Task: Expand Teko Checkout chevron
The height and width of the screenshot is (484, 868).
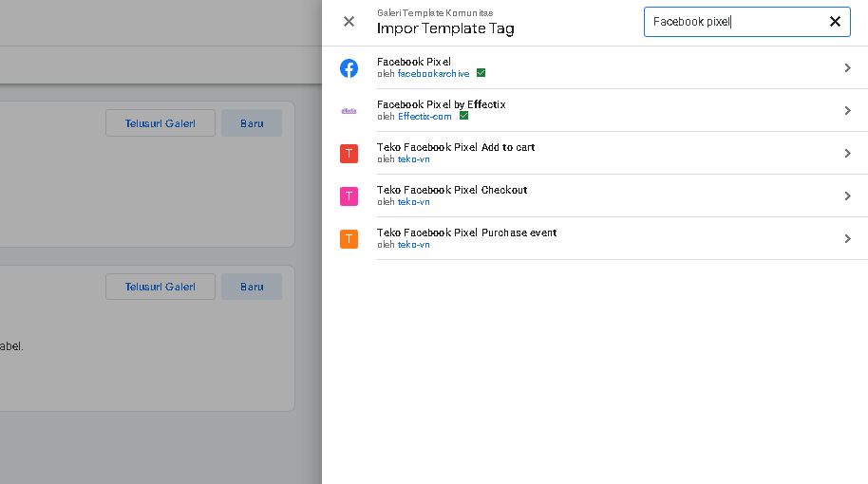Action: (x=847, y=195)
